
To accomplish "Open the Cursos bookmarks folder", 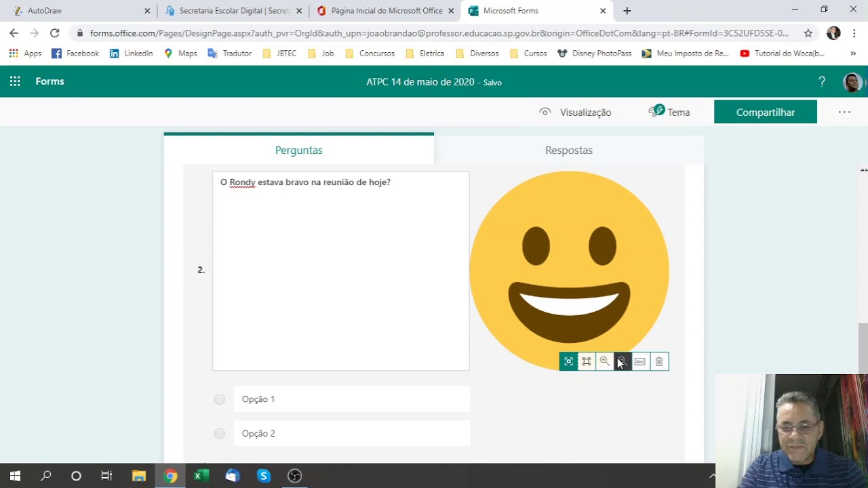I will pyautogui.click(x=528, y=53).
